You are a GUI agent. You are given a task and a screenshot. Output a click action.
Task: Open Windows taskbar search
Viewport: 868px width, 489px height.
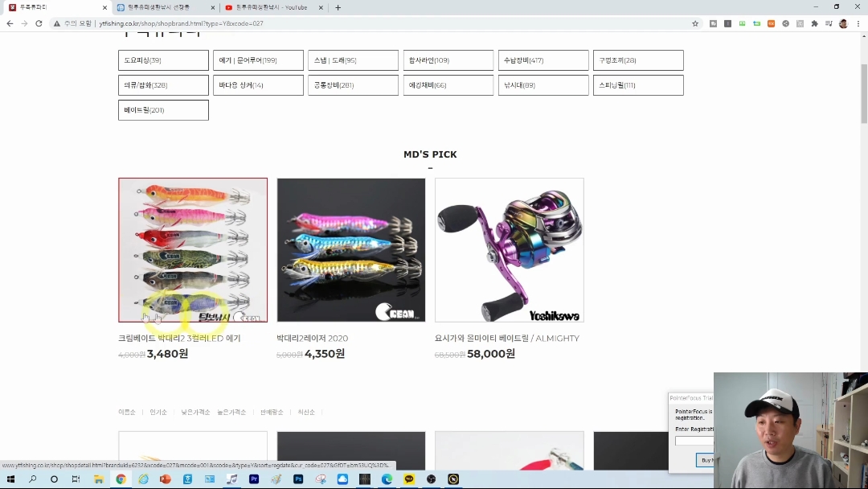(32, 479)
